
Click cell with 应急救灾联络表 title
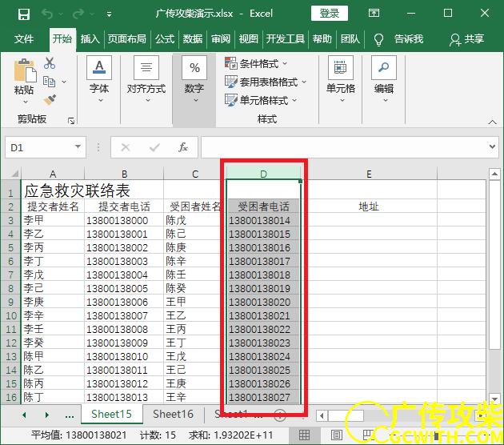point(77,190)
